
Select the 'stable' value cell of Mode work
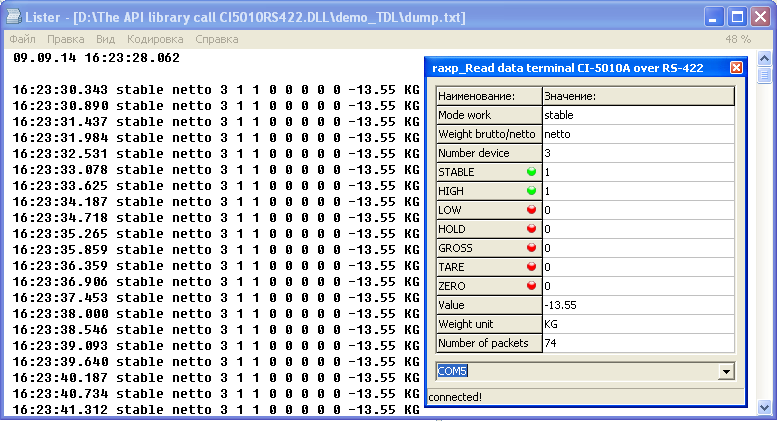tap(638, 115)
